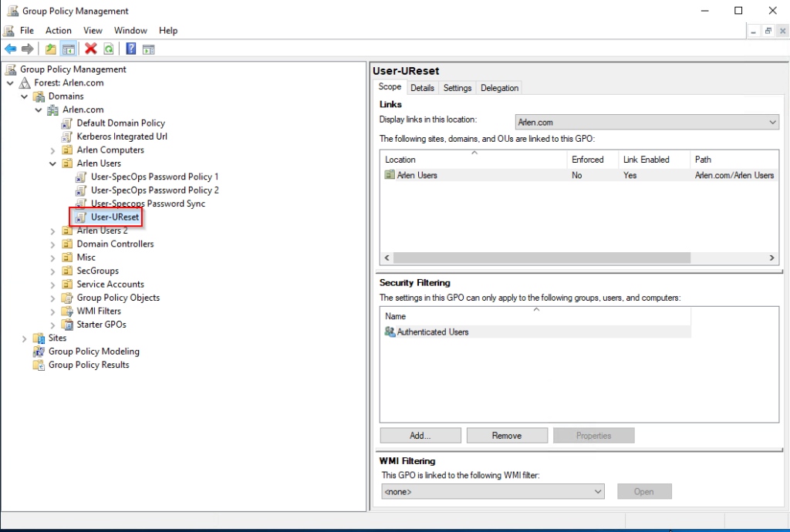790x532 pixels.
Task: Go back with the blue left arrow
Action: pyautogui.click(x=11, y=49)
